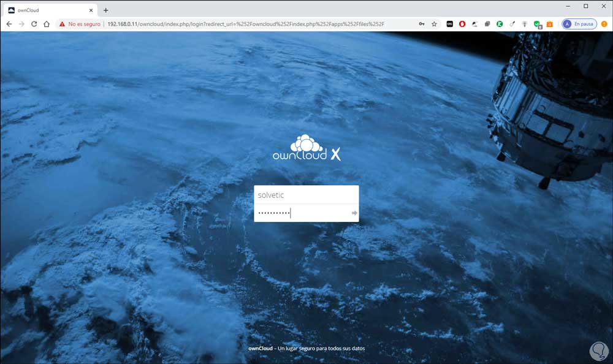Open the orange Chrome update menu
613x364 pixels.
tap(604, 24)
